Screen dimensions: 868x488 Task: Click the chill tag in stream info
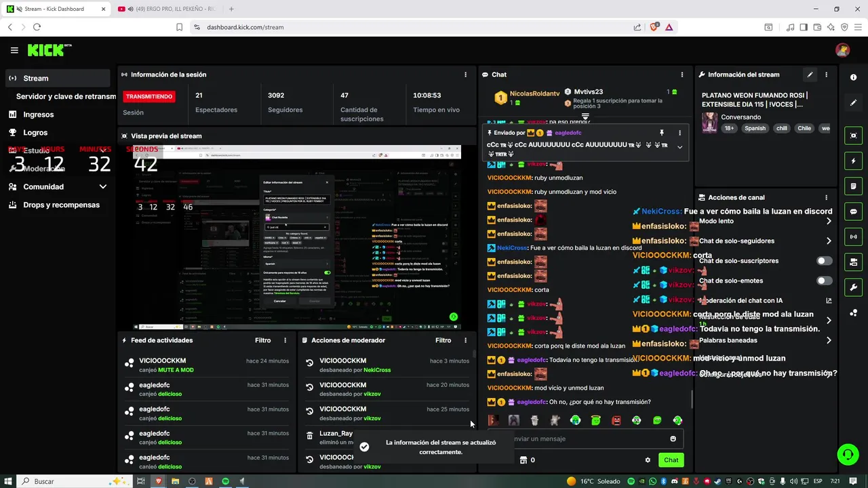[781, 128]
